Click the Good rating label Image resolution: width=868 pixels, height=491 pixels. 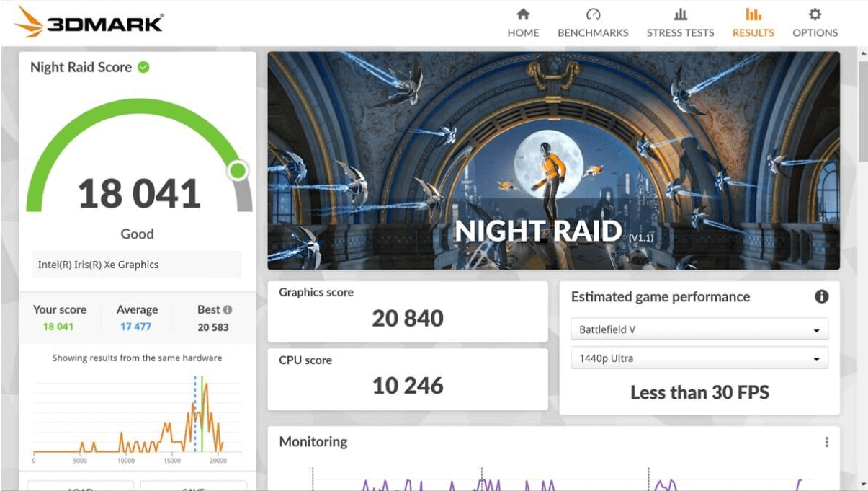[x=137, y=234]
